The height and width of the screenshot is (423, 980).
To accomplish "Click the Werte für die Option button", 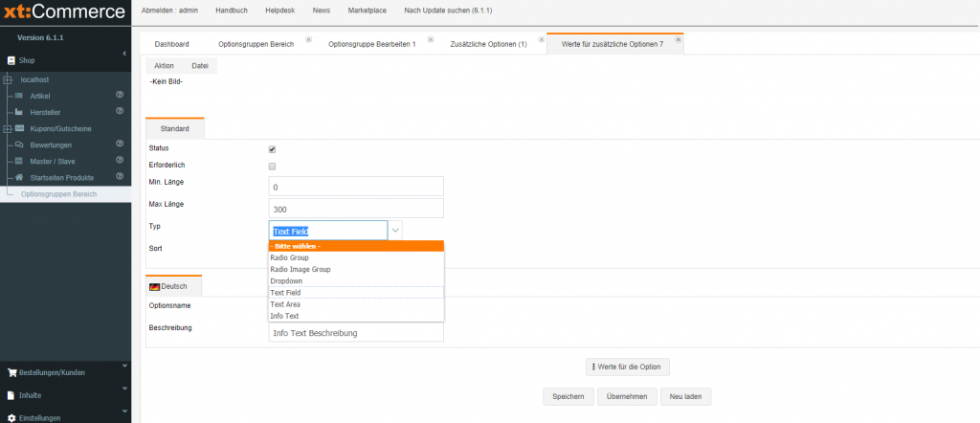I will pyautogui.click(x=628, y=367).
